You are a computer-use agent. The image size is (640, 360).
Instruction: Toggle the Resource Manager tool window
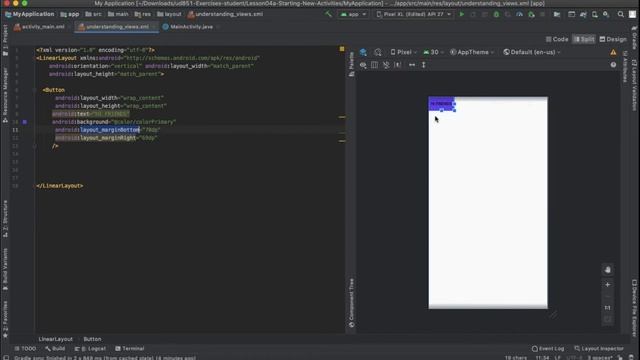(5, 95)
